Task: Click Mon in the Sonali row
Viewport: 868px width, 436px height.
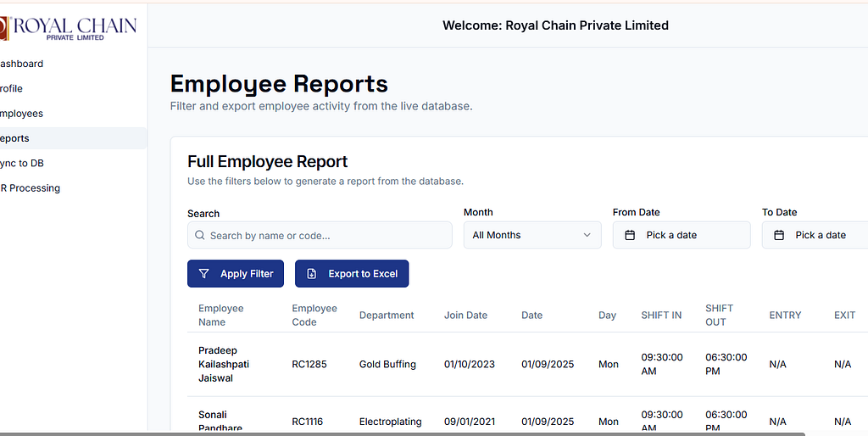Action: tap(609, 422)
